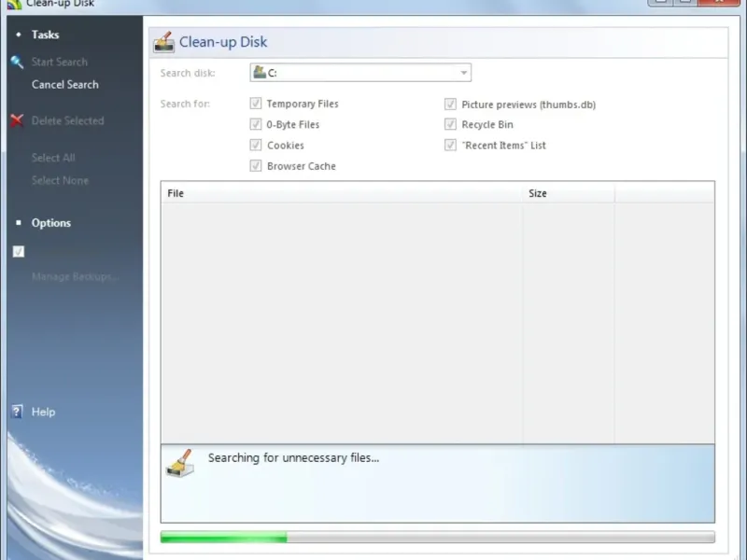Open the Help link
The image size is (747, 560).
[43, 412]
